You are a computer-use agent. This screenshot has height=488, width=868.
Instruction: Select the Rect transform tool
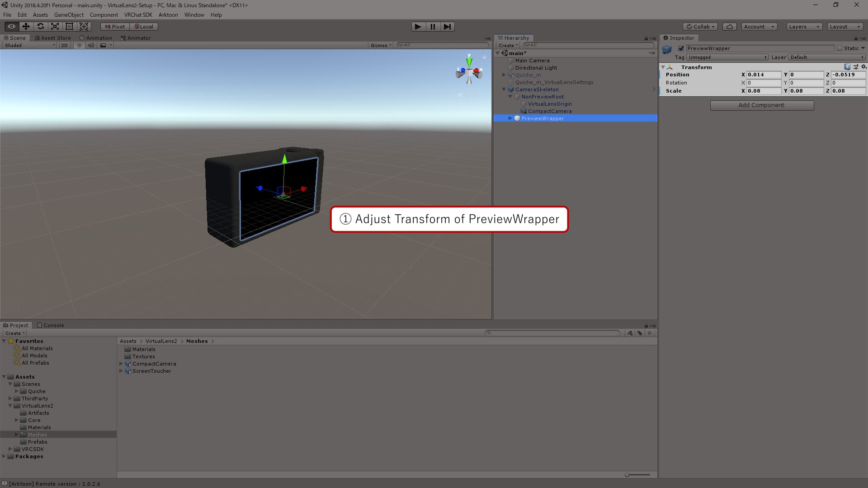[x=69, y=27]
